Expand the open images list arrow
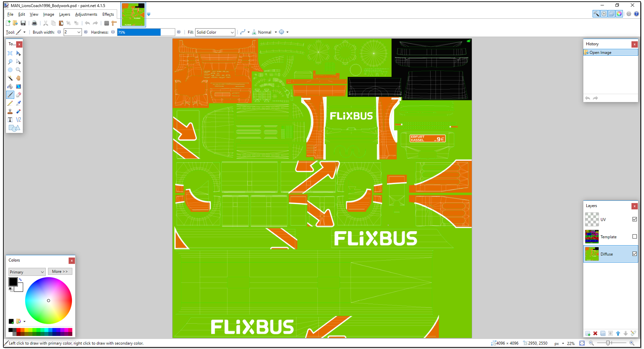Viewport: 644px width, 349px height. point(149,14)
